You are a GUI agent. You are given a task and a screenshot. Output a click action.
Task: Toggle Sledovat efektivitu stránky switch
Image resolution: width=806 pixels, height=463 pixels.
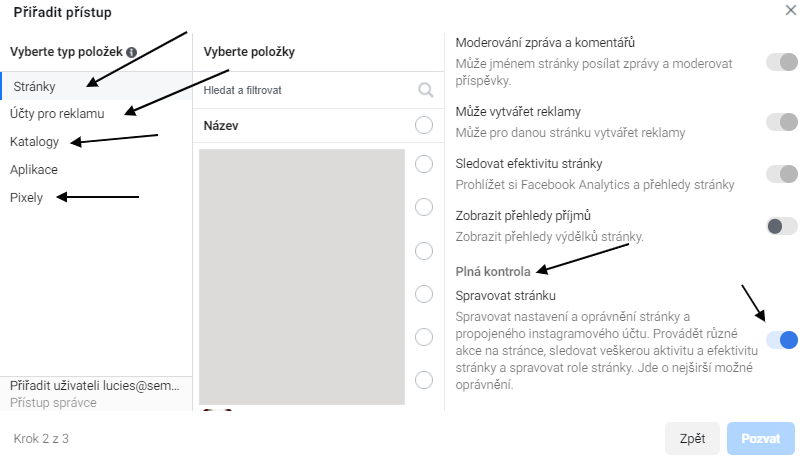(781, 174)
